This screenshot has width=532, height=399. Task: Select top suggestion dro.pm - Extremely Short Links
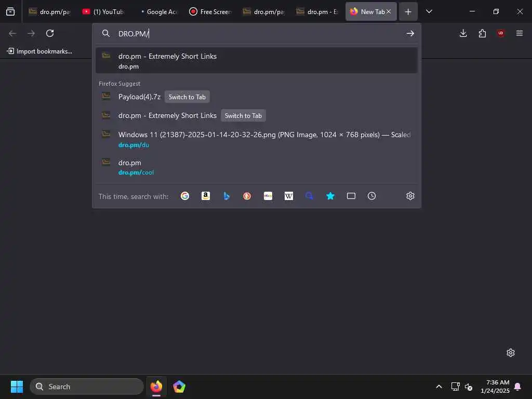pos(257,61)
